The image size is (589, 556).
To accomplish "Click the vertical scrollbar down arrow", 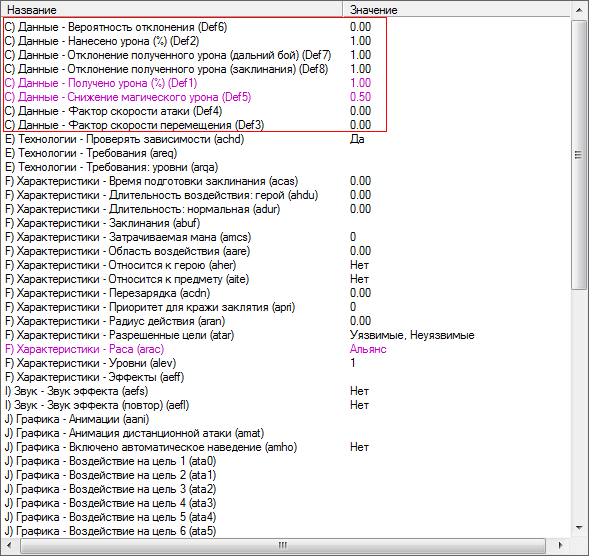I will tap(579, 528).
